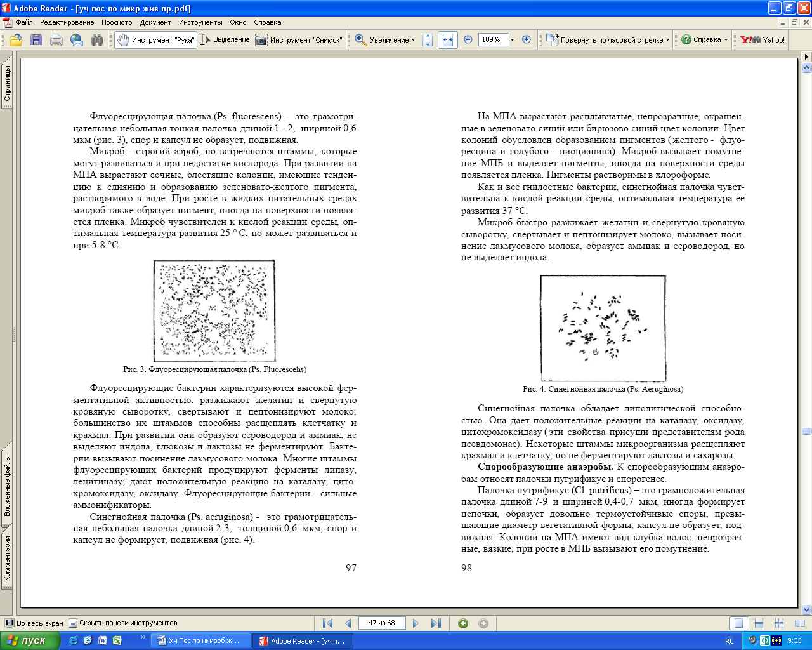This screenshot has width=812, height=650.
Task: Open Уч Пос по микроб taskbar button
Action: pos(200,640)
